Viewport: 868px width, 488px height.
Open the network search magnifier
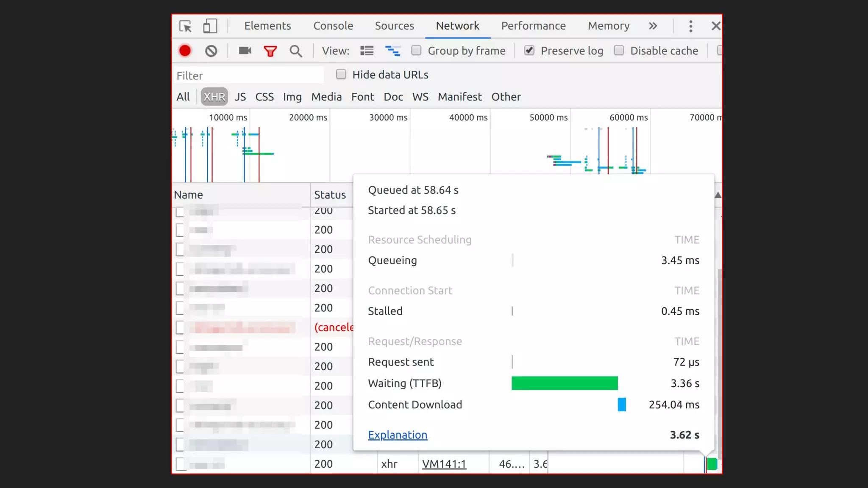(x=296, y=51)
